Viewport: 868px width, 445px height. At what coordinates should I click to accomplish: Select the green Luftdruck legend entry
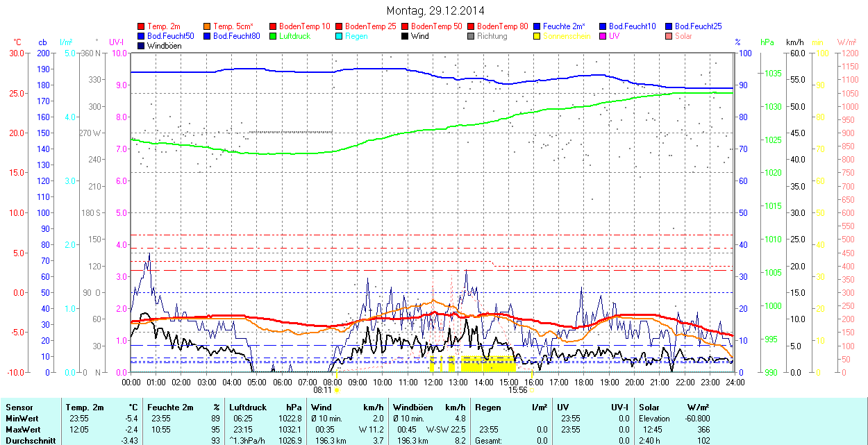tap(290, 36)
